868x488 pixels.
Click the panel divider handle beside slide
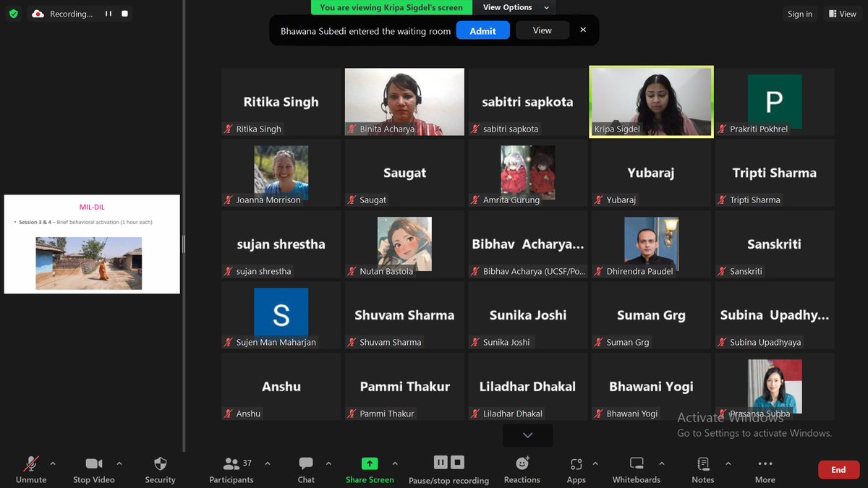[x=184, y=244]
